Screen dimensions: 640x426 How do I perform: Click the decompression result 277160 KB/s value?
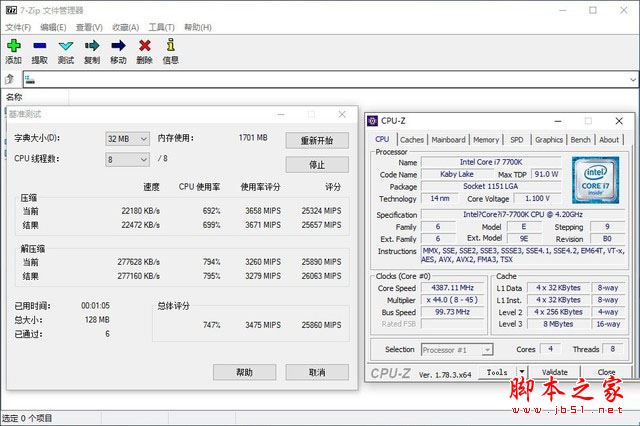pos(138,276)
